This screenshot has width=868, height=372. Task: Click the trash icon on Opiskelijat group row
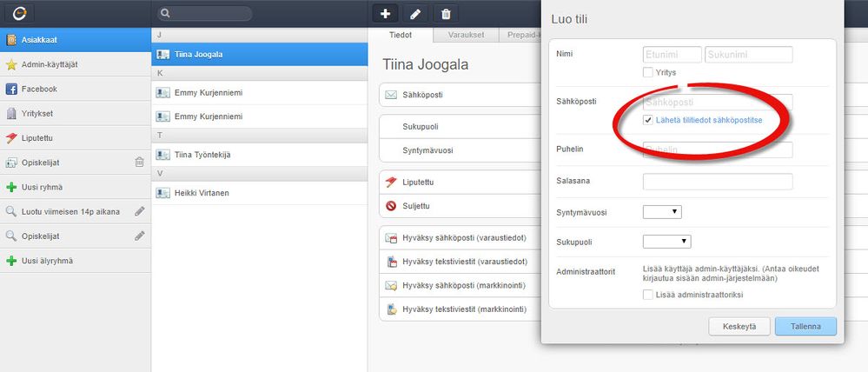click(x=140, y=163)
